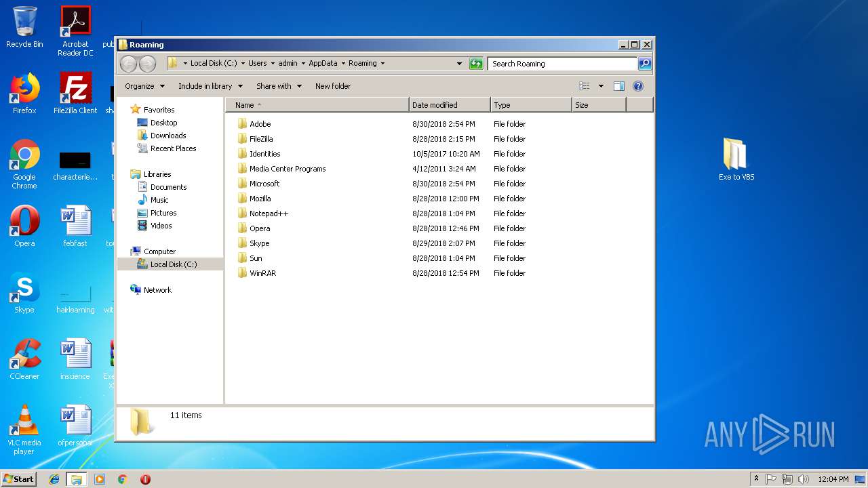
Task: Select Acrobat Reader DC desktop shortcut
Action: coord(75,31)
